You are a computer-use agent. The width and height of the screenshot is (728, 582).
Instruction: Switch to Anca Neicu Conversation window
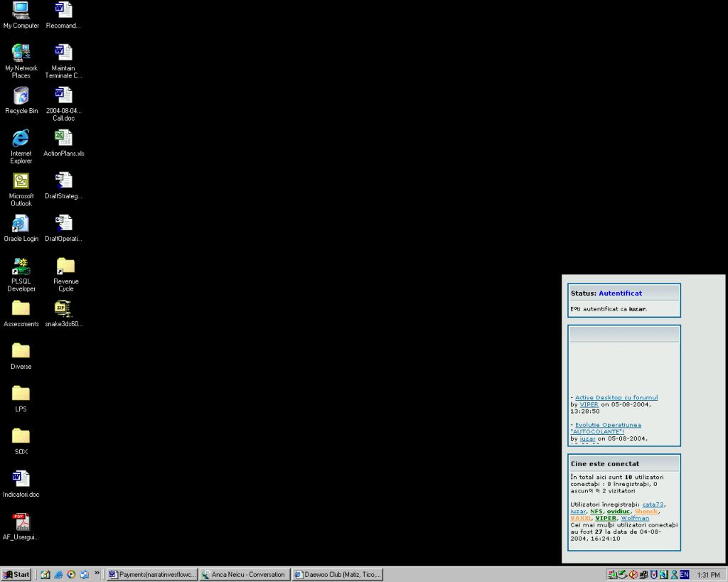[x=245, y=574]
